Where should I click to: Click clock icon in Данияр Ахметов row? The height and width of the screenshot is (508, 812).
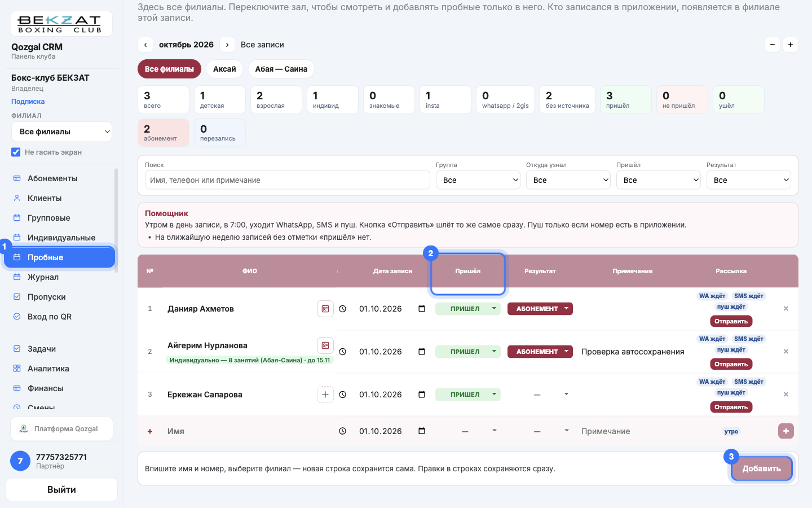point(342,309)
